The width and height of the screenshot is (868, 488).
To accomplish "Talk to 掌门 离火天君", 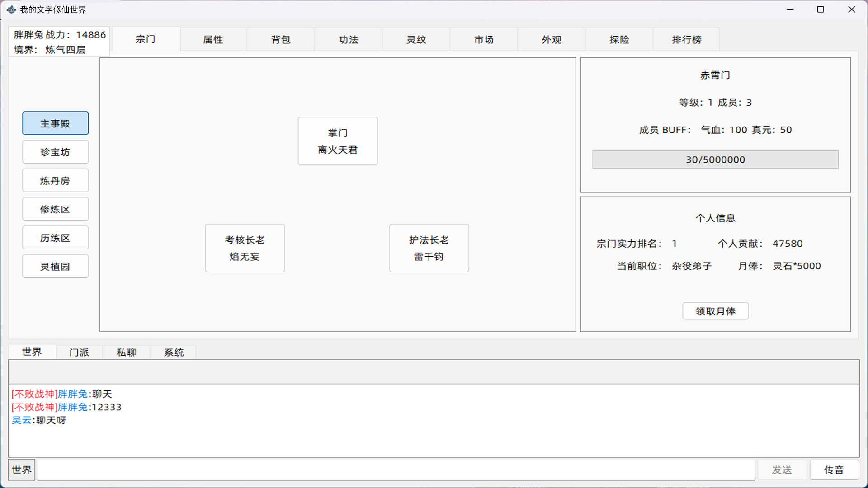I will [337, 141].
